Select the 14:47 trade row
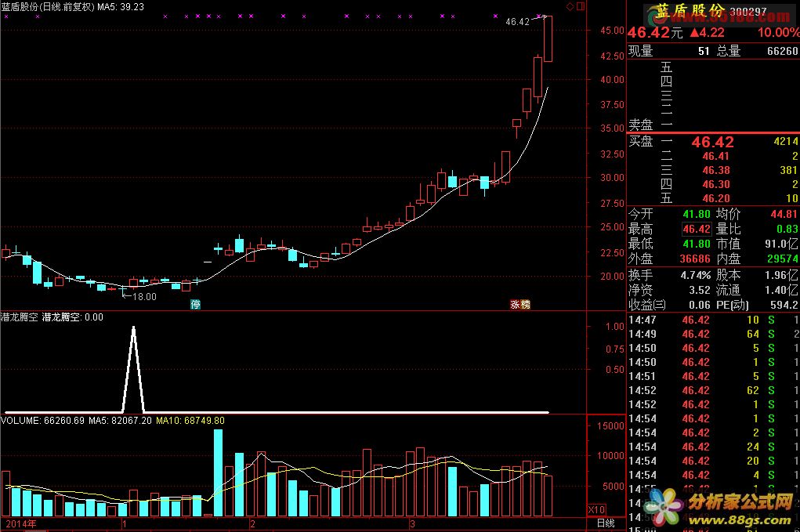This screenshot has height=532, width=800. [713, 320]
